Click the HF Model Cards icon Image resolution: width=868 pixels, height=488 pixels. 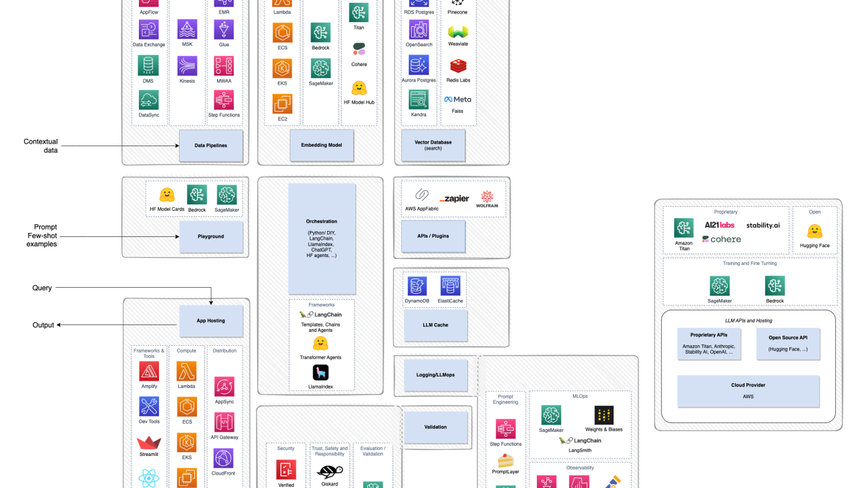coord(167,195)
